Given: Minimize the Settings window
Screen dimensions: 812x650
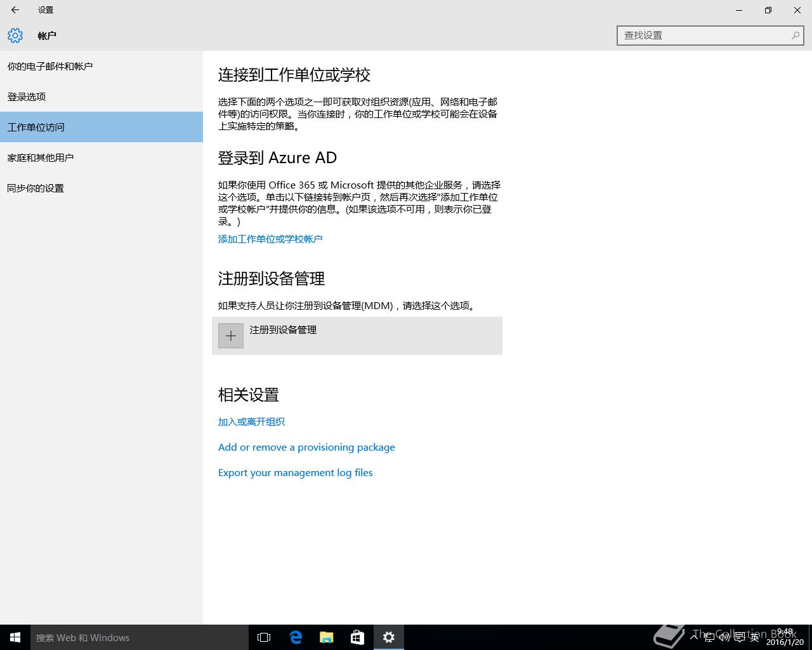Looking at the screenshot, I should coord(739,10).
